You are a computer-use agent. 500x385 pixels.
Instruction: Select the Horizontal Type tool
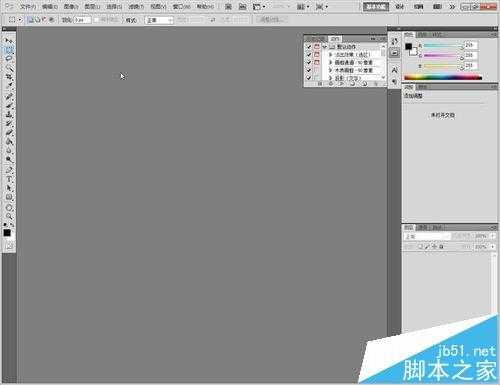(x=9, y=179)
